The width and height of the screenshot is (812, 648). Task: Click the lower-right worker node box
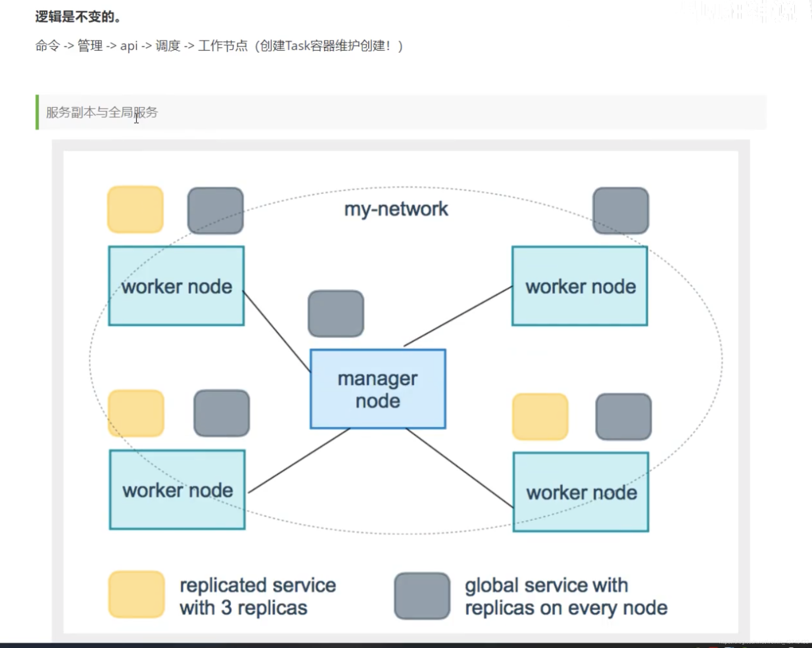pos(580,492)
